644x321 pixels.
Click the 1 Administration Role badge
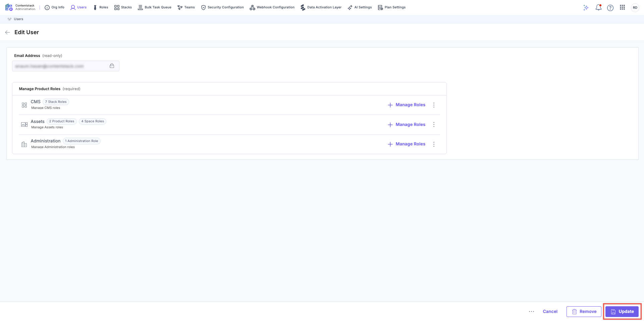[82, 141]
